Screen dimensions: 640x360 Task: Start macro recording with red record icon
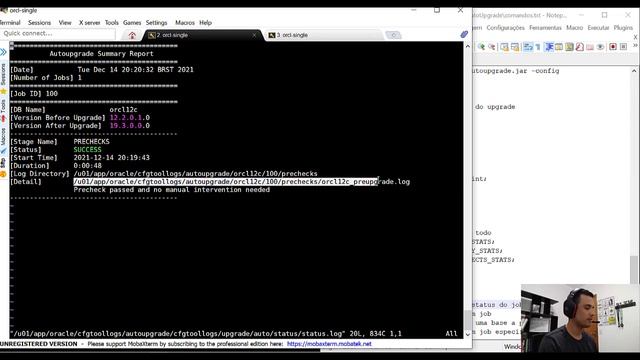613,47
